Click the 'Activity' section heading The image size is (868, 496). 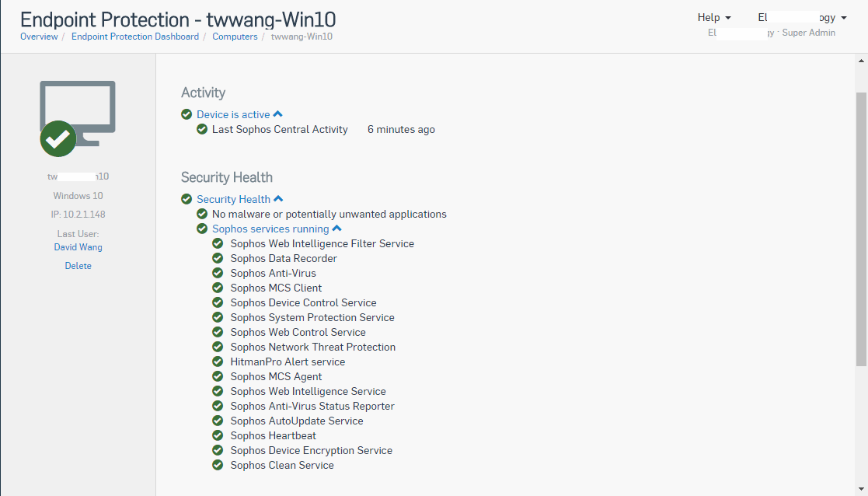203,93
